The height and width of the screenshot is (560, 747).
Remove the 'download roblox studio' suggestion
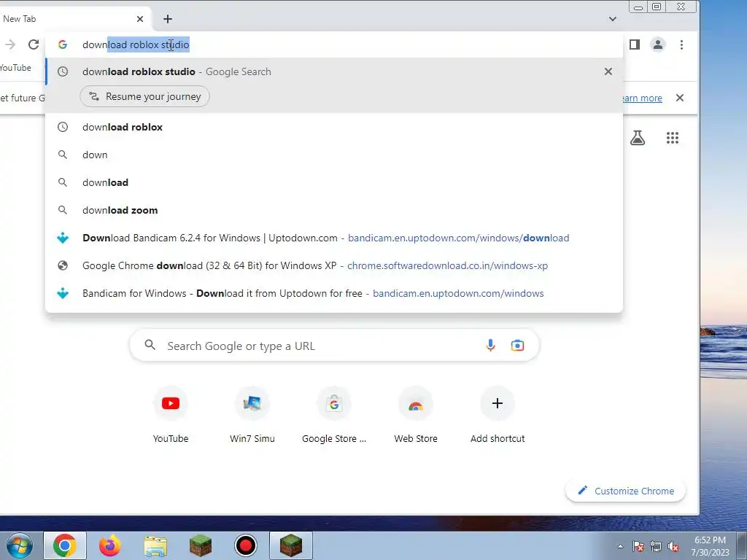608,71
